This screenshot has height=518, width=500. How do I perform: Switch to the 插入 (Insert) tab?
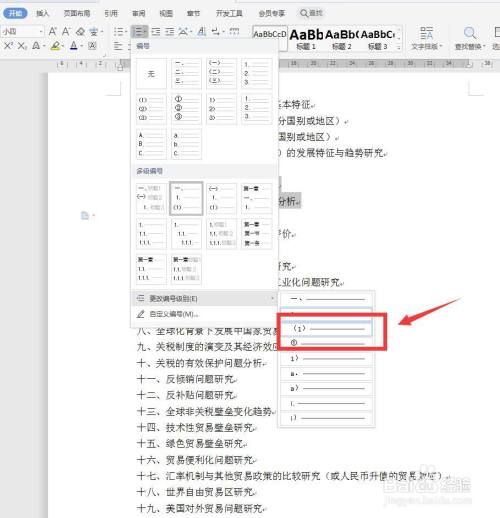click(43, 13)
